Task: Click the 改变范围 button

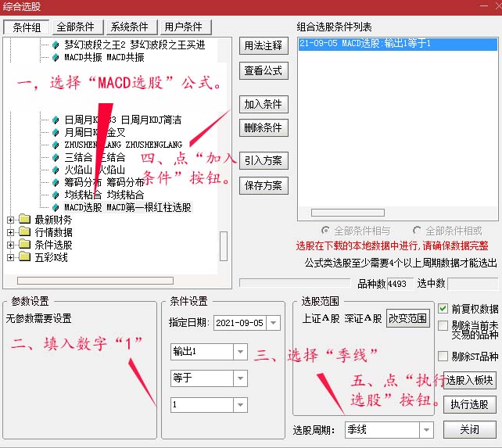Action: (408, 318)
